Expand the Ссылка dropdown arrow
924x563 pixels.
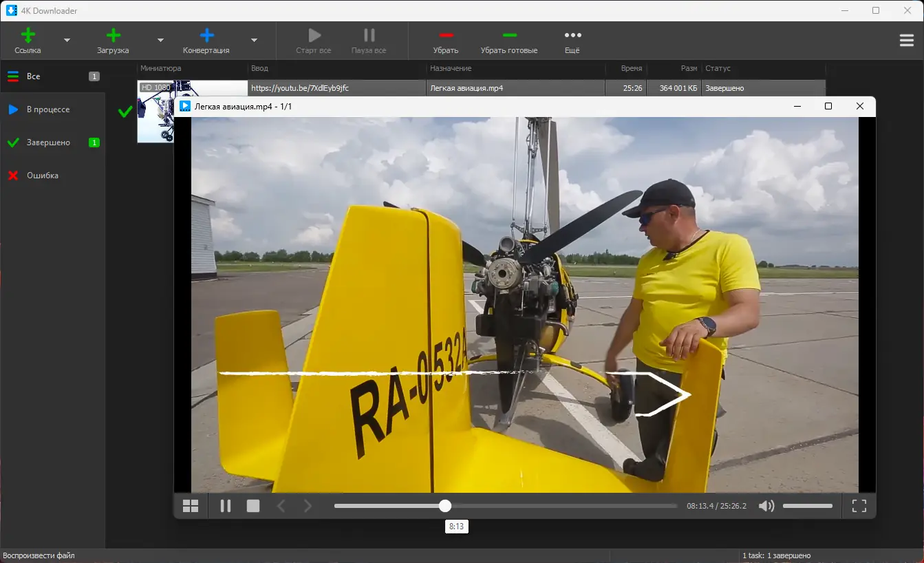coord(67,41)
